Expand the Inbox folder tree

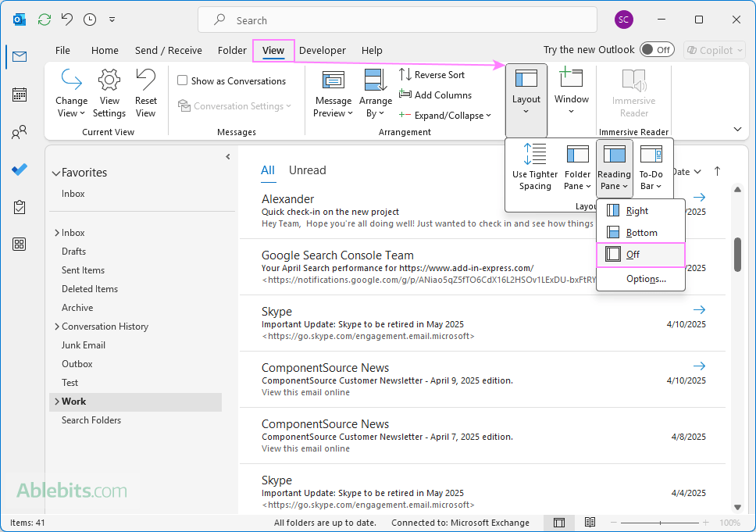click(57, 233)
